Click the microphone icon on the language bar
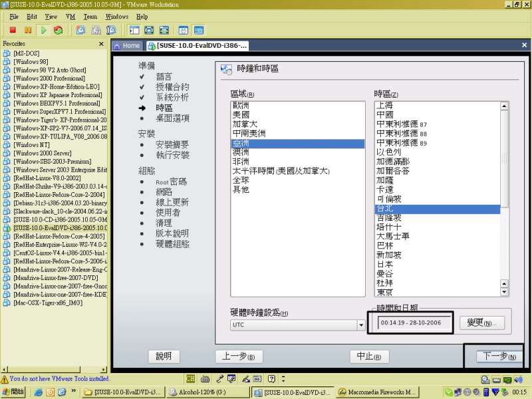532x399 pixels. pyautogui.click(x=219, y=378)
